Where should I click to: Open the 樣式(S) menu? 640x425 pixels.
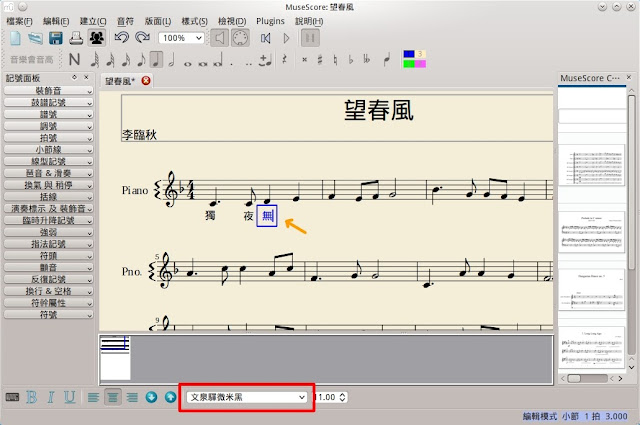tap(194, 21)
